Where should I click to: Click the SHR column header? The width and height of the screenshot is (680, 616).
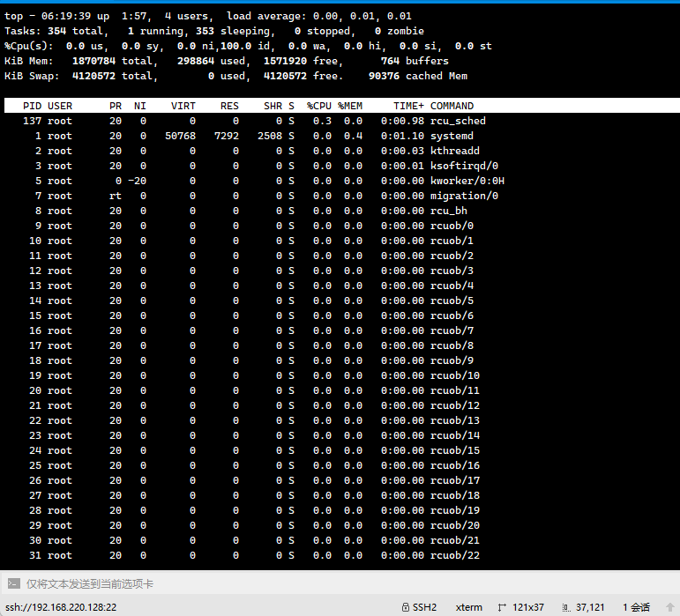(x=273, y=106)
